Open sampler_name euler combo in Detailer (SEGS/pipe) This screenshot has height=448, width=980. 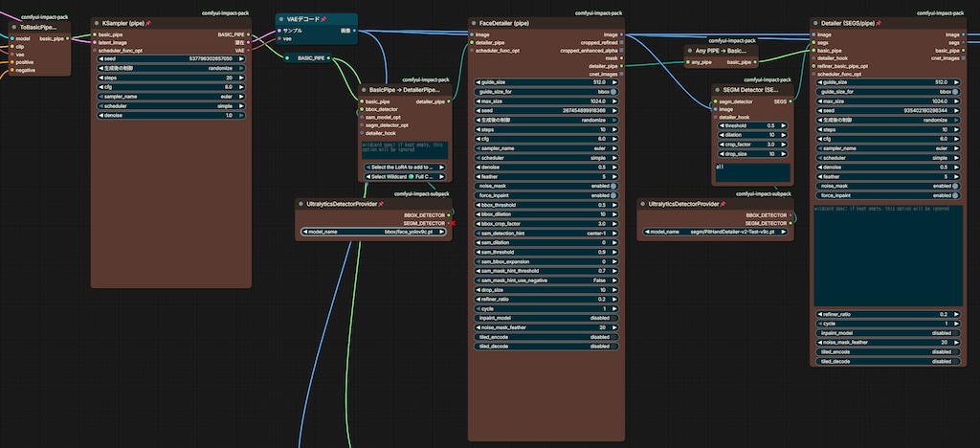pyautogui.click(x=888, y=148)
